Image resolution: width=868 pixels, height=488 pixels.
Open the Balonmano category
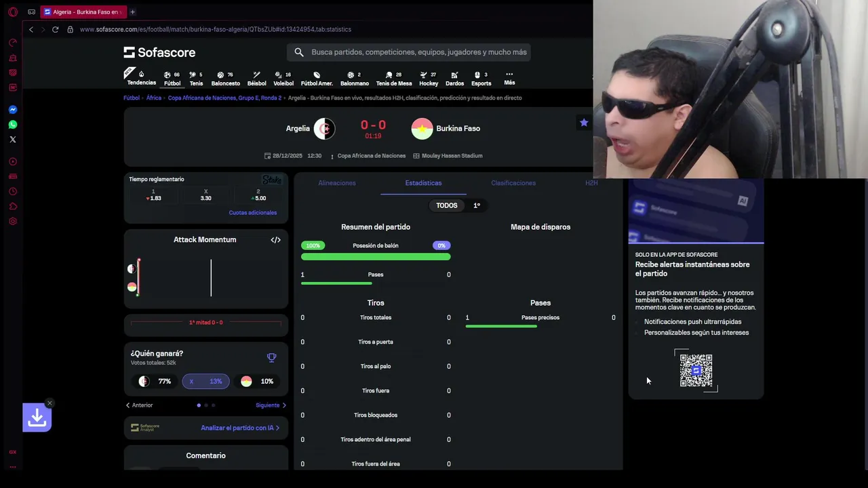point(355,79)
